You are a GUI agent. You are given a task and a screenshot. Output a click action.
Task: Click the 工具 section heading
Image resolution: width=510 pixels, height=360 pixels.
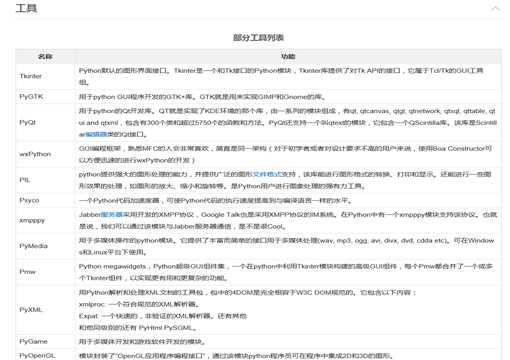[x=26, y=8]
